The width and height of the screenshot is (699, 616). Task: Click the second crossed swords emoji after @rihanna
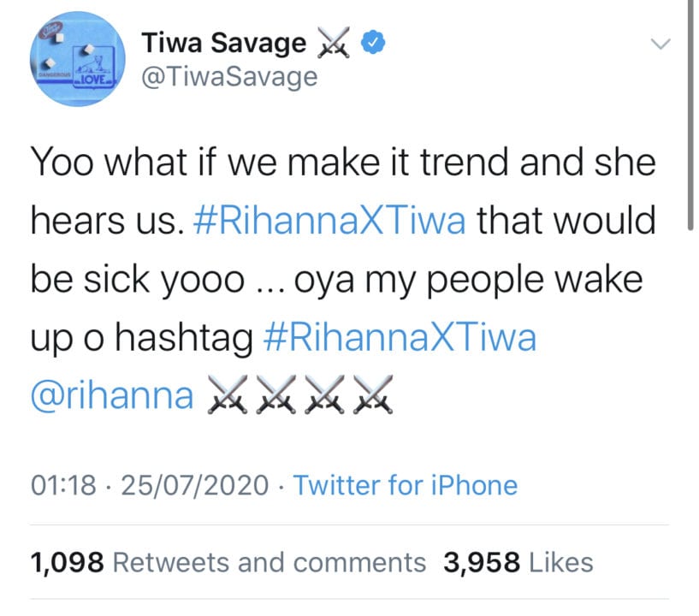tap(275, 397)
